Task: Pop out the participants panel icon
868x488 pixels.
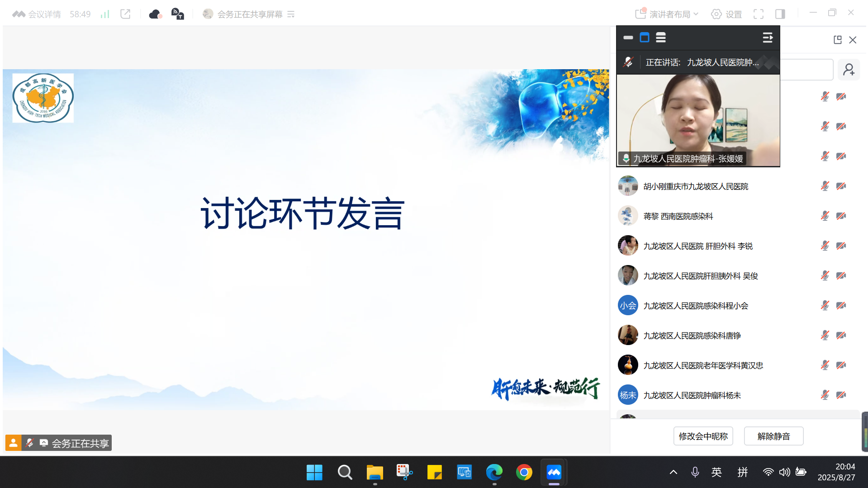Action: (837, 40)
